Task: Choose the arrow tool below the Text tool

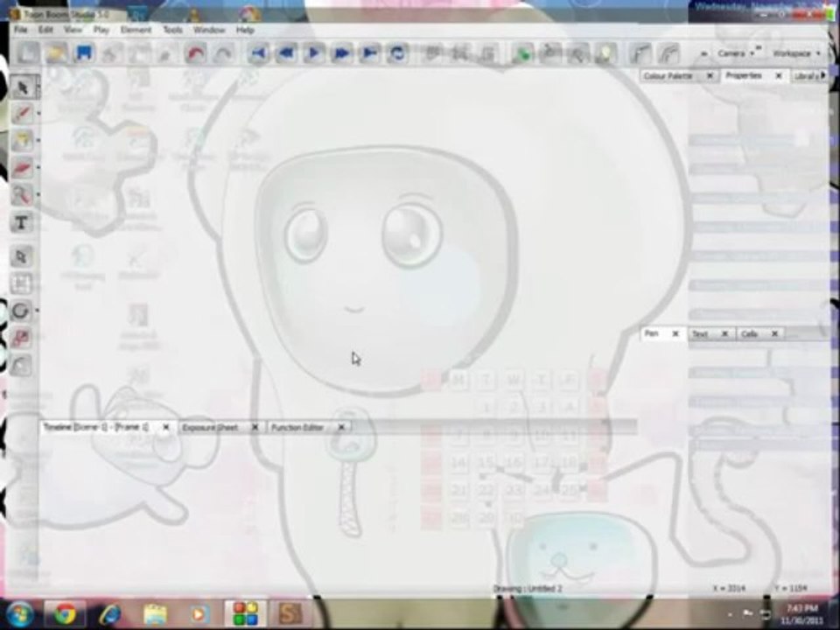Action: (22, 256)
